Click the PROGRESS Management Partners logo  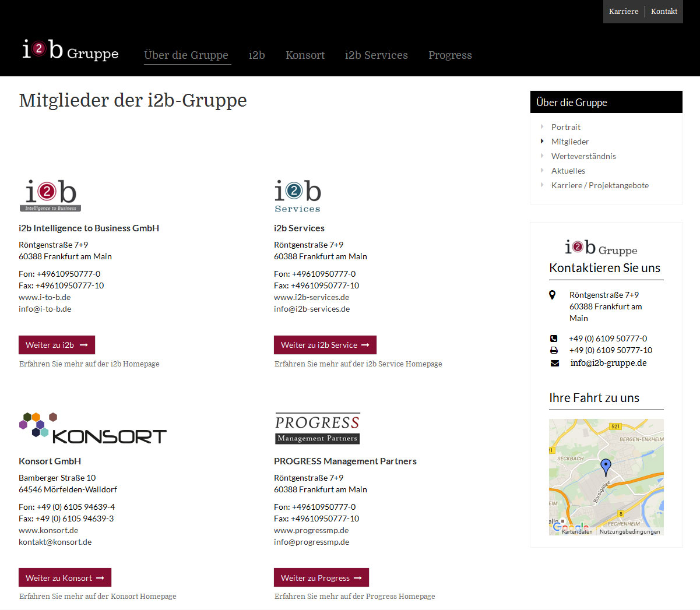[318, 429]
